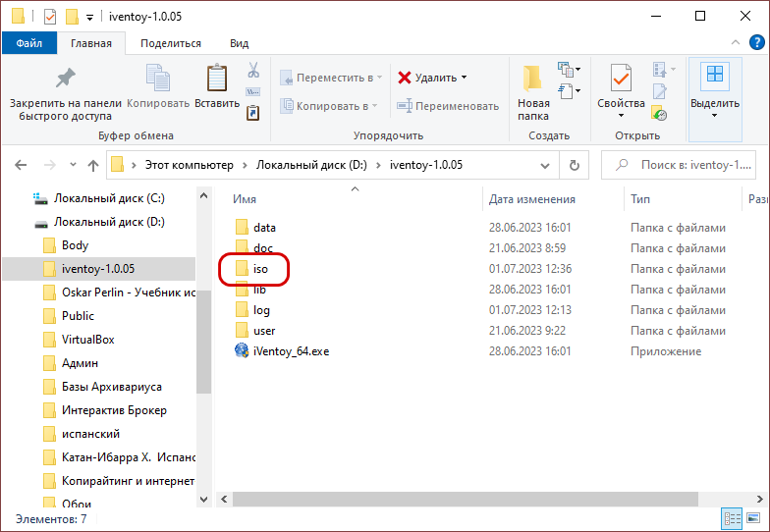Click the Paste clipboard icon

point(217,78)
